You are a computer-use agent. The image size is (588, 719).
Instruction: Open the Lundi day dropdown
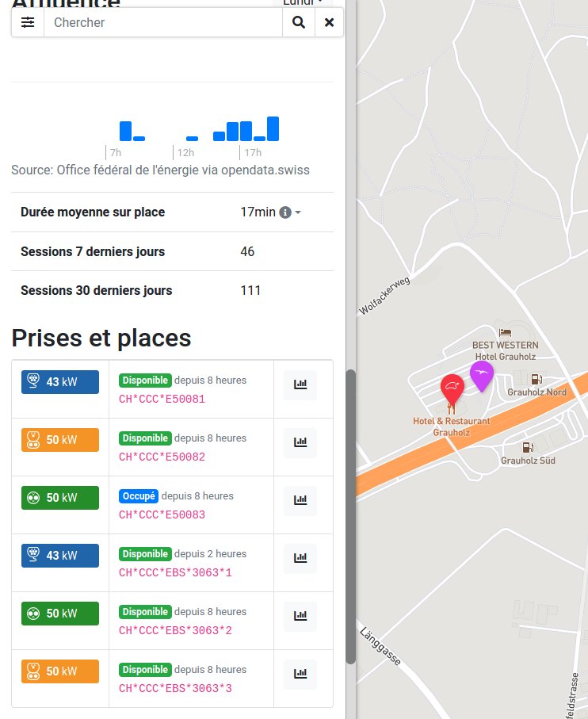(x=302, y=2)
